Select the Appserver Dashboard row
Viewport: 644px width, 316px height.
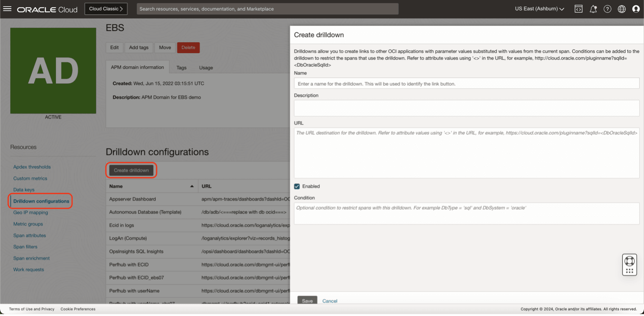198,199
